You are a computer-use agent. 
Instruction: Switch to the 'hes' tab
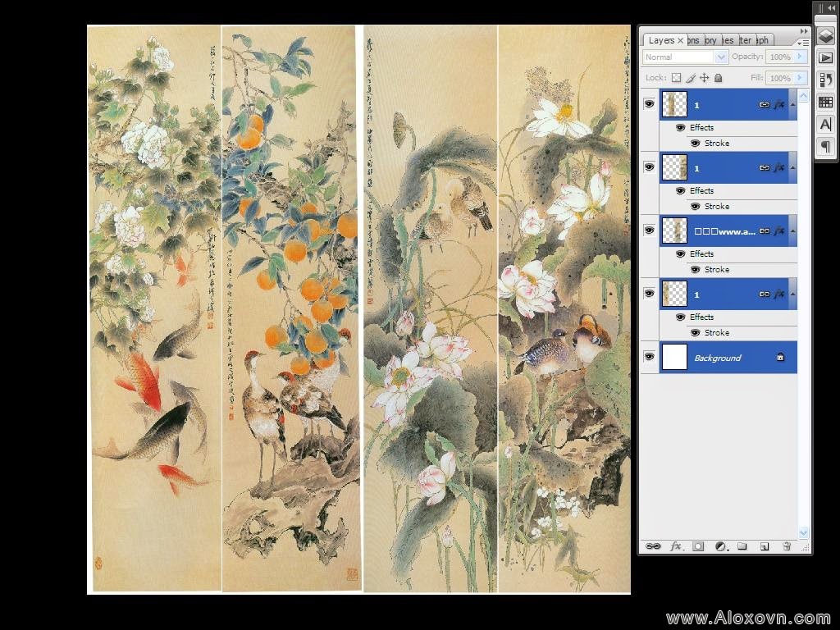[x=728, y=40]
